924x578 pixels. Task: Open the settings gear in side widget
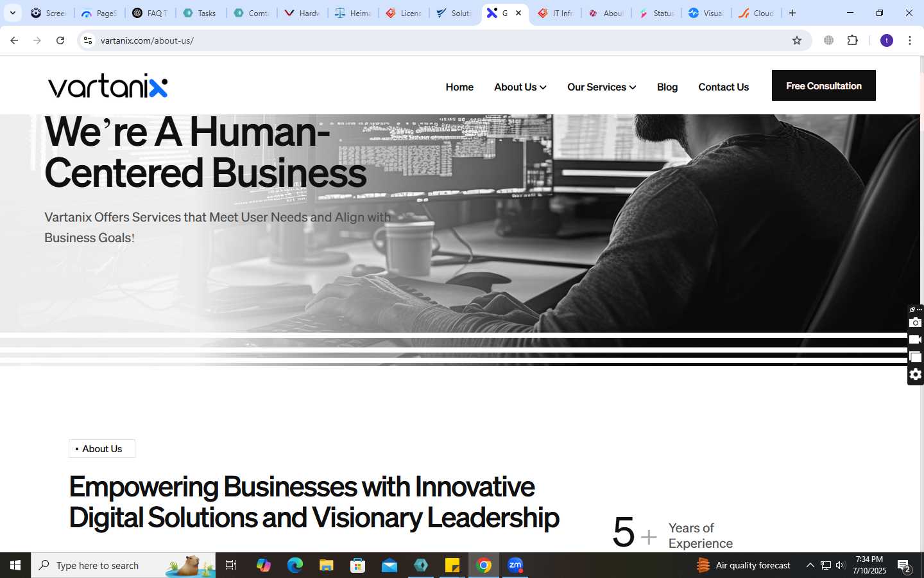coord(916,374)
